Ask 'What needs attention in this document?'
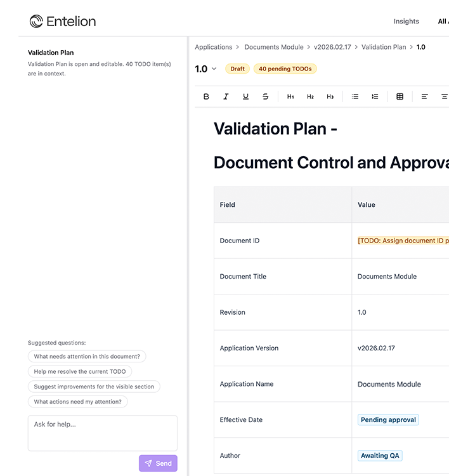 click(87, 357)
